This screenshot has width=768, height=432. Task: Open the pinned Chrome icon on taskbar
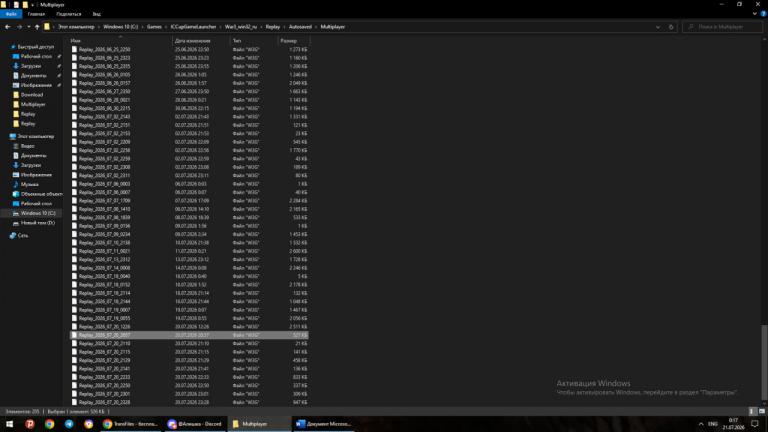[x=49, y=424]
